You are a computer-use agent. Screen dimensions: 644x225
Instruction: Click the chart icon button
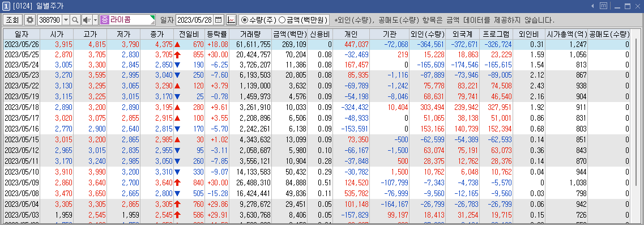click(231, 20)
